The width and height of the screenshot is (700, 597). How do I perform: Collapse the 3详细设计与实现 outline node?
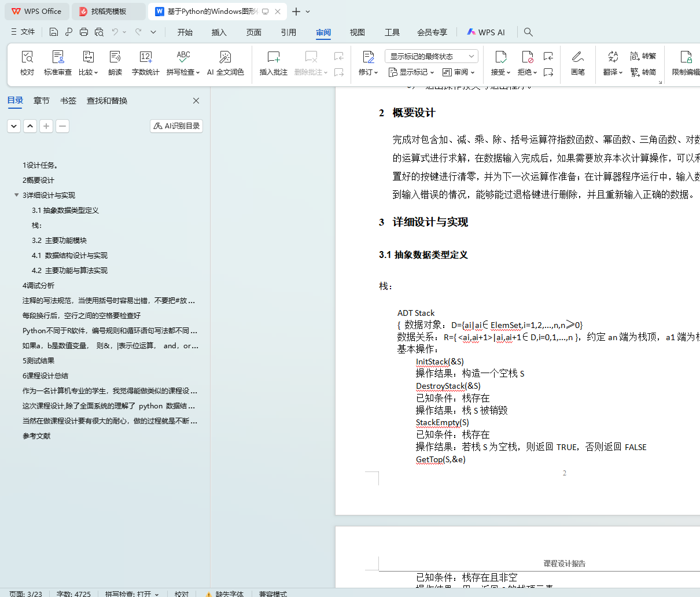16,195
